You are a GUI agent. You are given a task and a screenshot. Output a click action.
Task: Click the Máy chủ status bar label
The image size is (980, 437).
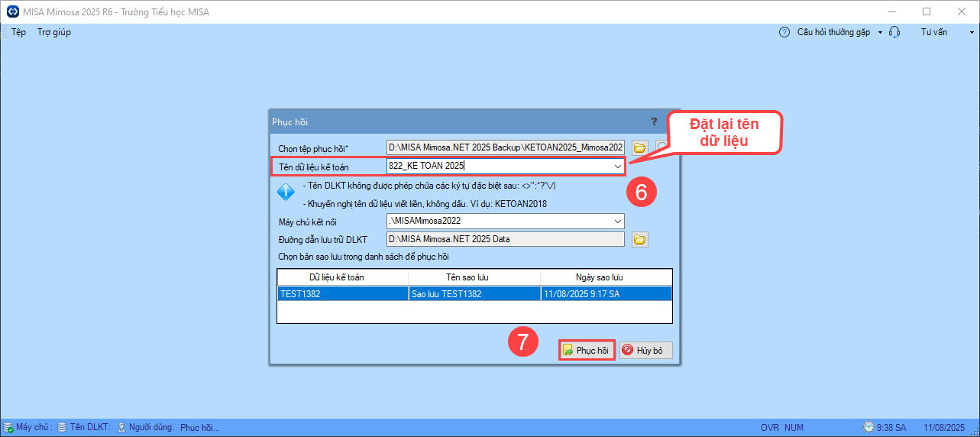pyautogui.click(x=34, y=427)
